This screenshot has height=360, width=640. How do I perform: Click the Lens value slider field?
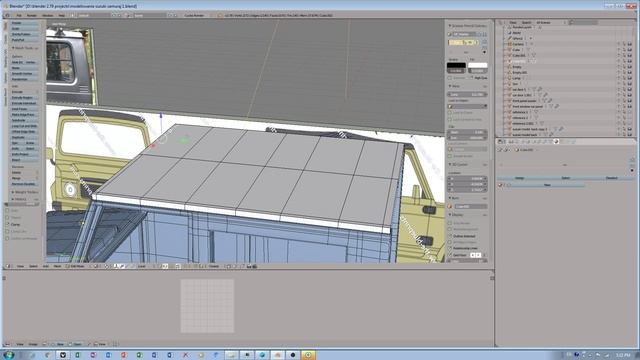(x=467, y=94)
